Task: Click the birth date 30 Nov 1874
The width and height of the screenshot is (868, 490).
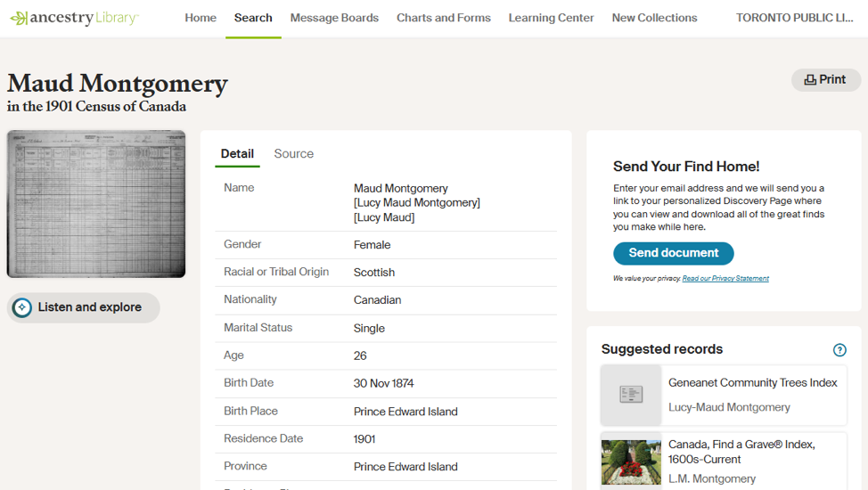Action: coord(383,383)
